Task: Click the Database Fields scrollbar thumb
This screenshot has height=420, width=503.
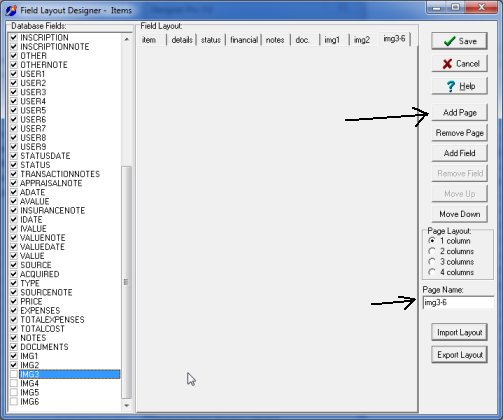Action: tap(127, 283)
